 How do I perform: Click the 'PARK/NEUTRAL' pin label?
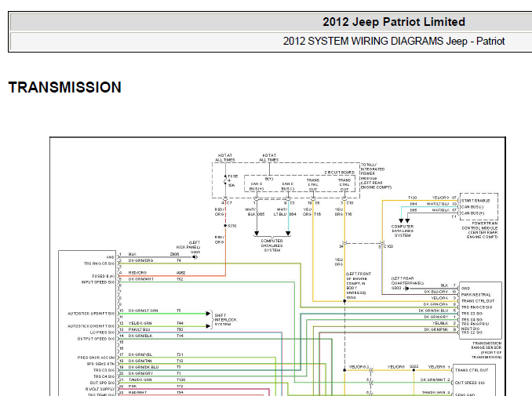coord(476,295)
